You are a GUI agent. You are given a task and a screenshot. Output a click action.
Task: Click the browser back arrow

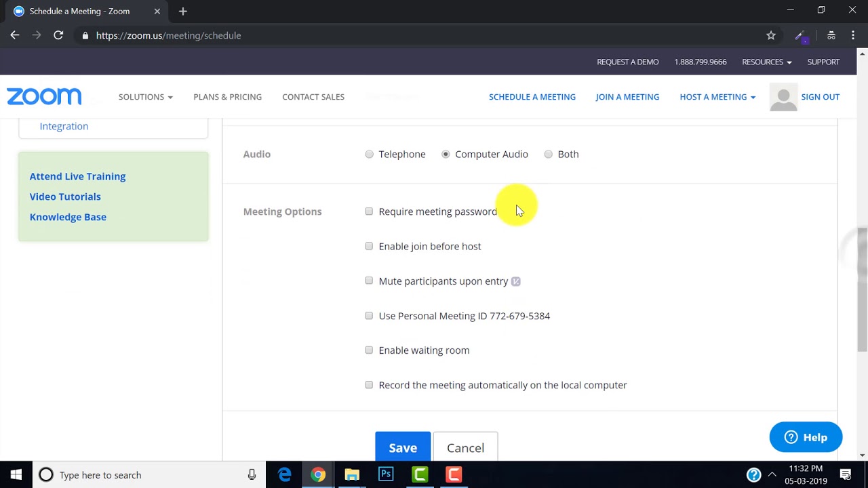(15, 35)
